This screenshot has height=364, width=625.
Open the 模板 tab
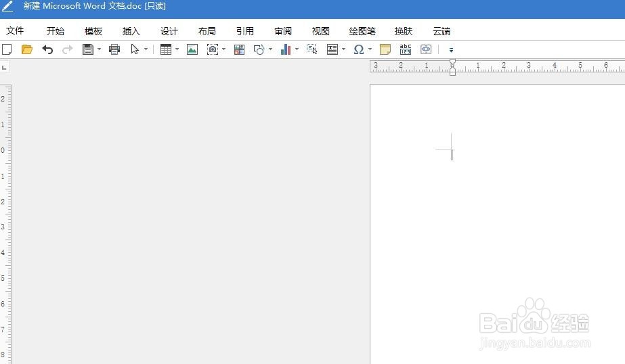coord(93,30)
